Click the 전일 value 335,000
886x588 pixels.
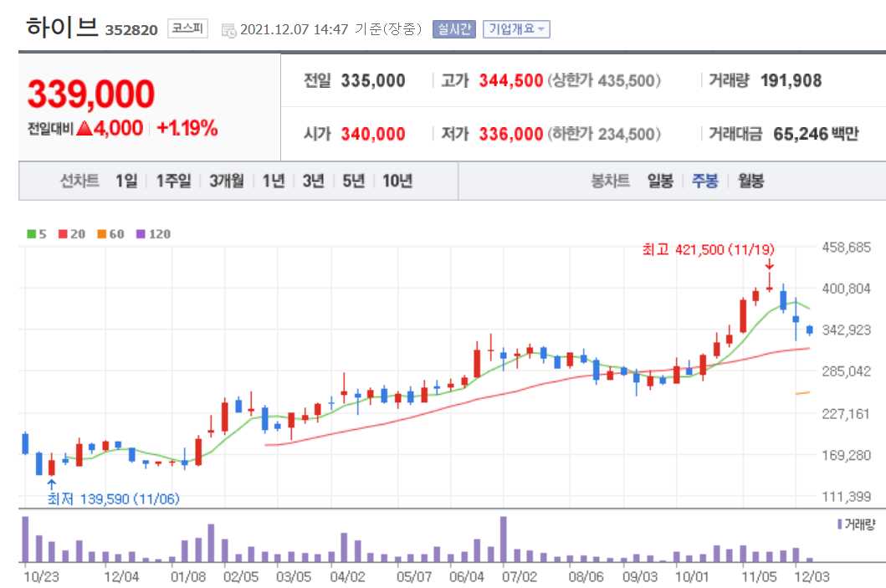click(373, 81)
